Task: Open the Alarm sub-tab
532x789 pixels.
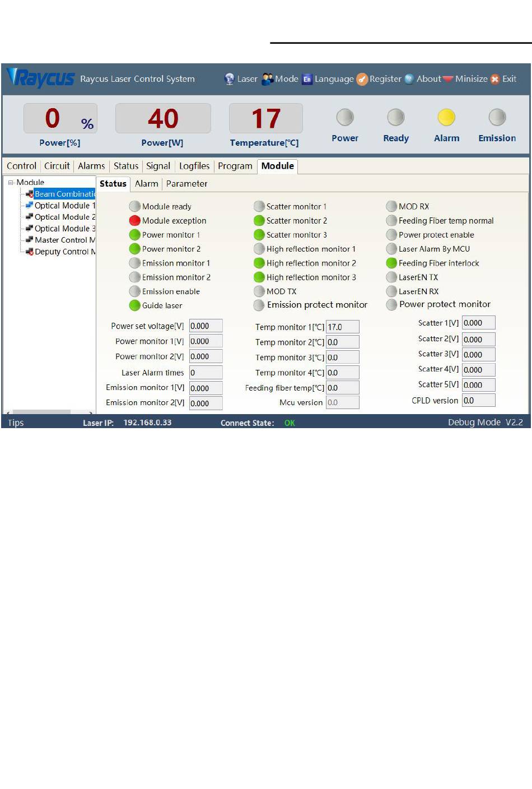Action: [146, 184]
